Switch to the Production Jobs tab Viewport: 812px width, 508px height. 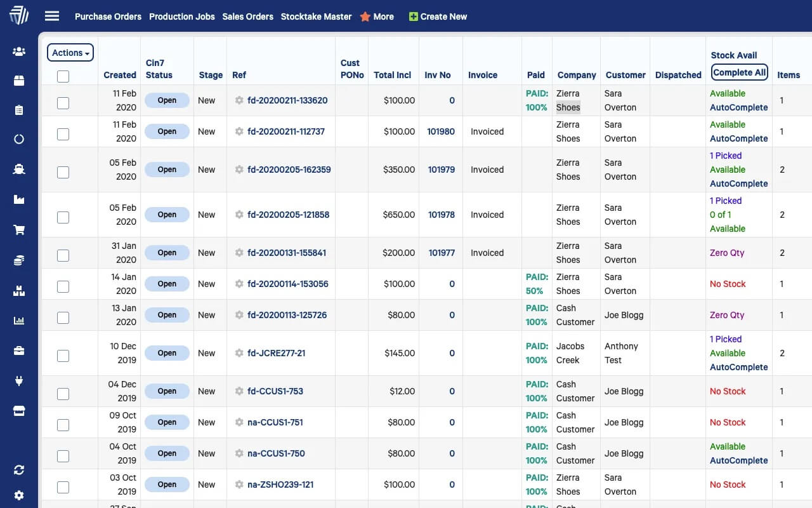coord(182,17)
